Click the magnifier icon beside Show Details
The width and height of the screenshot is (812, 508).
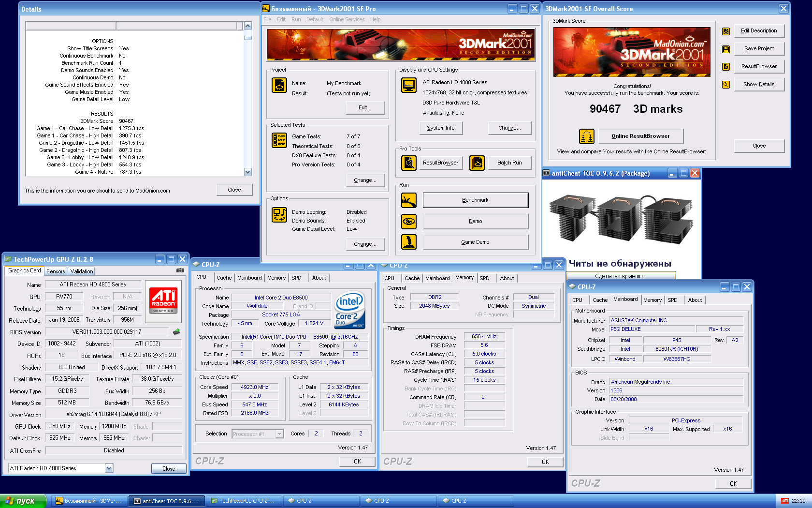click(x=726, y=85)
